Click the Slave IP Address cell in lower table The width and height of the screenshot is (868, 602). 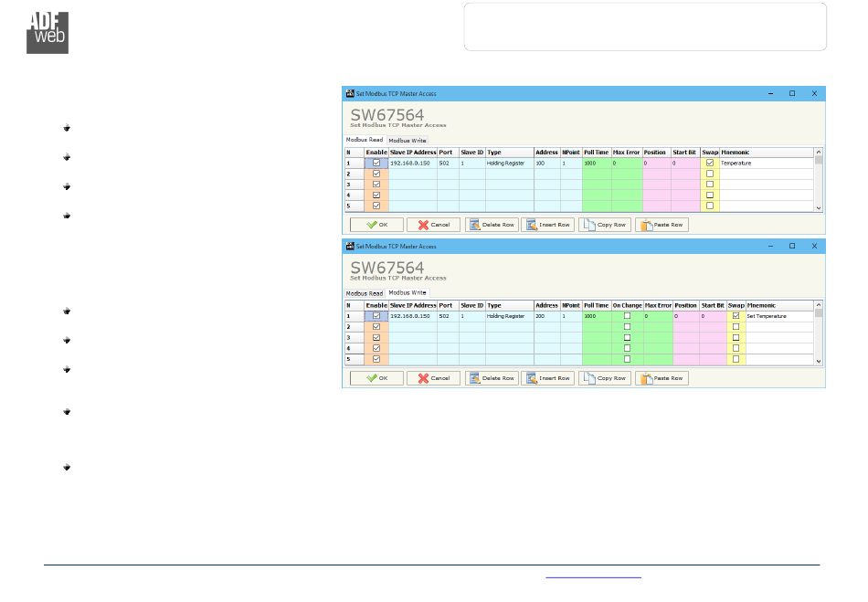click(412, 316)
